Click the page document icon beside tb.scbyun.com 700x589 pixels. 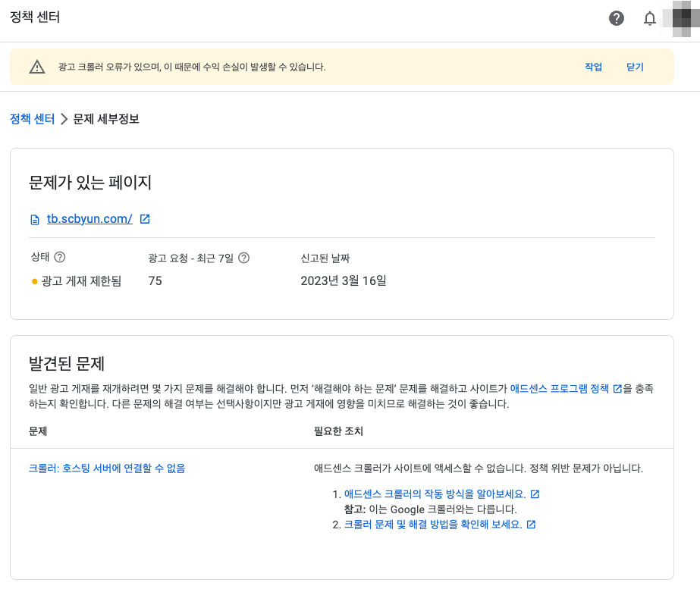click(35, 220)
